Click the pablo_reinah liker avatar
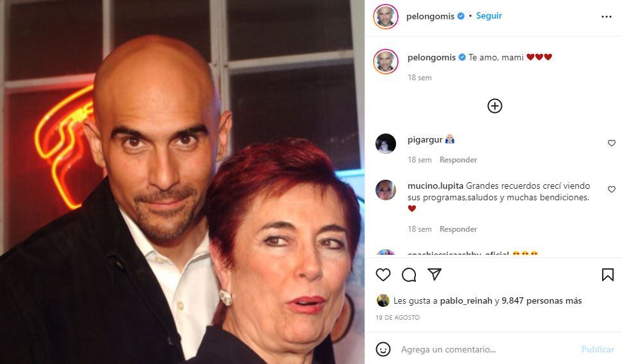This screenshot has height=364, width=622. click(x=383, y=300)
